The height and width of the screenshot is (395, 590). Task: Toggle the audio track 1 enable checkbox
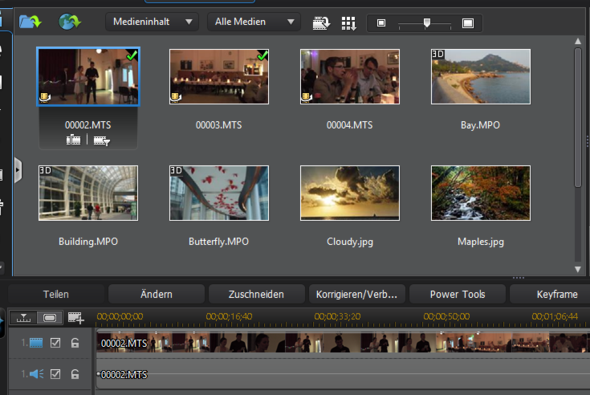pos(55,374)
